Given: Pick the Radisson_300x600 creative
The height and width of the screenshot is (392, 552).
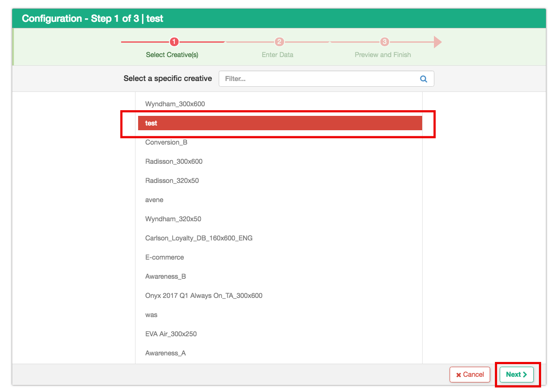Looking at the screenshot, I should (174, 162).
